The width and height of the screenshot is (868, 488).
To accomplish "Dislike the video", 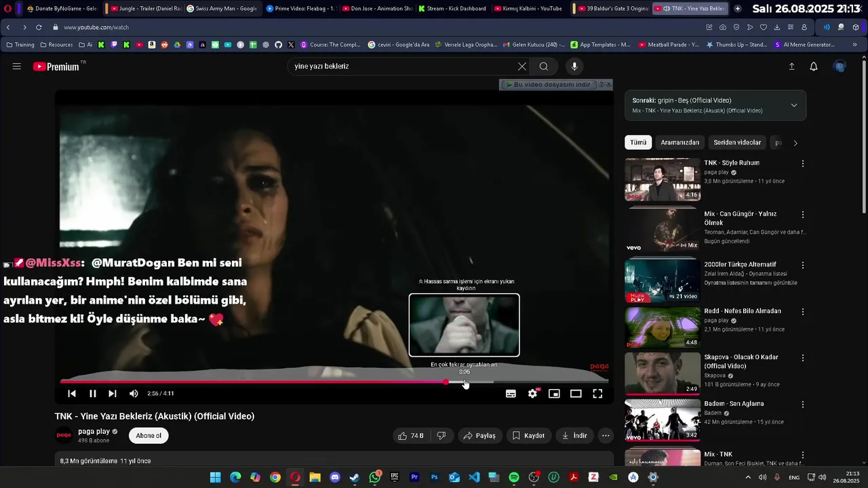I will point(441,436).
